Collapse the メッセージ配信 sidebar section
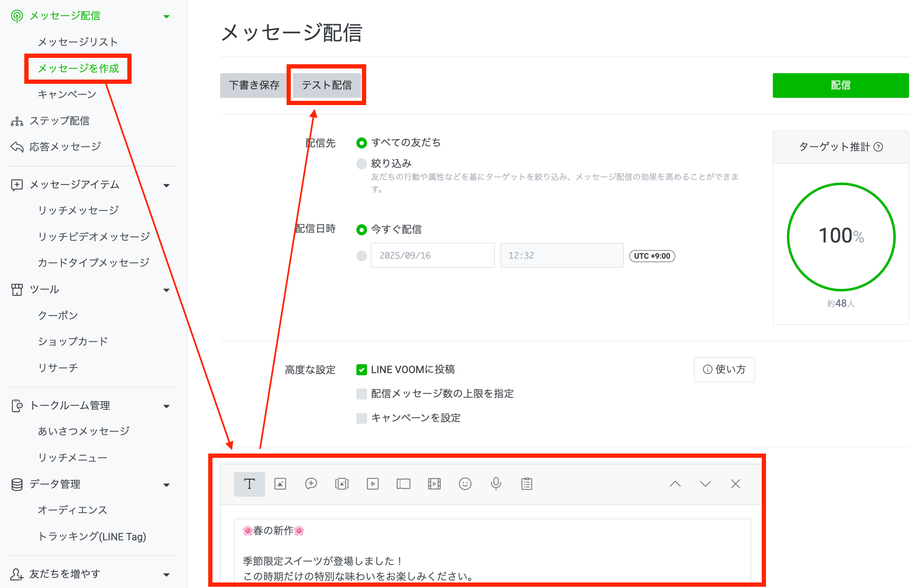918x588 pixels. pyautogui.click(x=166, y=17)
